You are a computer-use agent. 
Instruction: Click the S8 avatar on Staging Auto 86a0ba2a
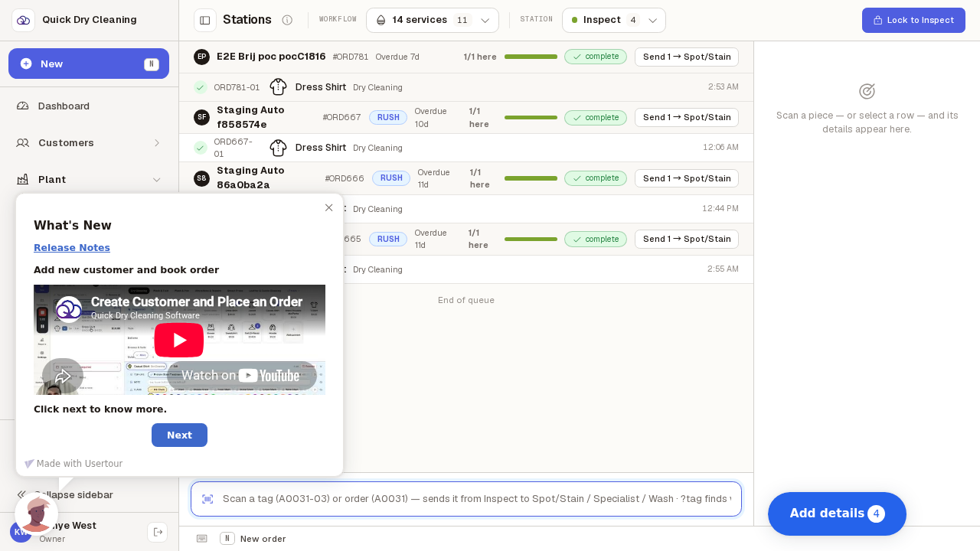pyautogui.click(x=201, y=178)
